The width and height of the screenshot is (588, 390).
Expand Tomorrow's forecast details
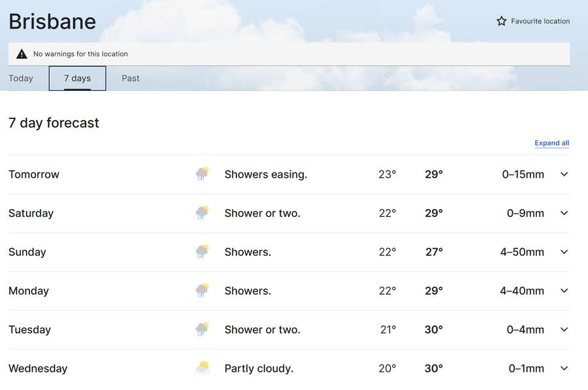(563, 174)
